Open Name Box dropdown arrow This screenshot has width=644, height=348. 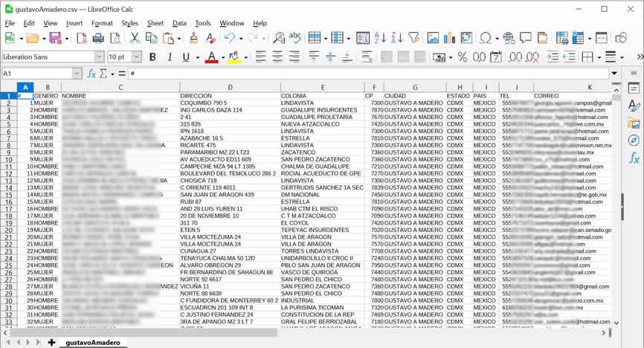[77, 74]
